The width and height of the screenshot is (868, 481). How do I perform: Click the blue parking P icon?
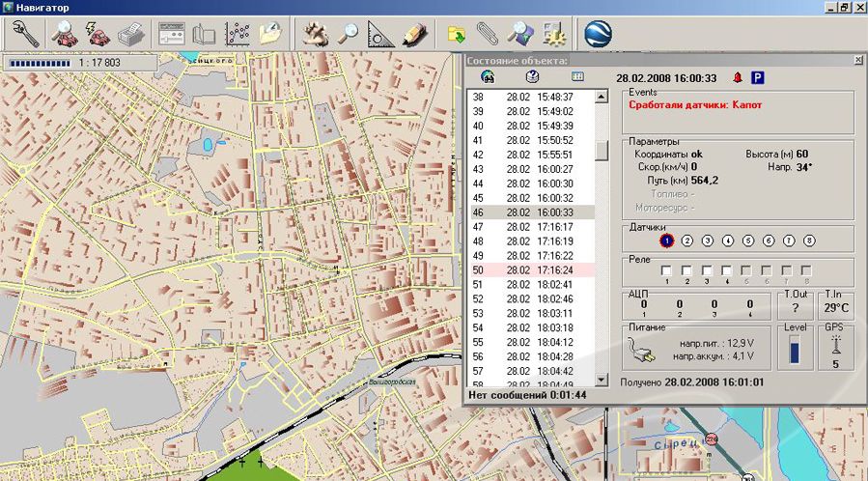[758, 77]
